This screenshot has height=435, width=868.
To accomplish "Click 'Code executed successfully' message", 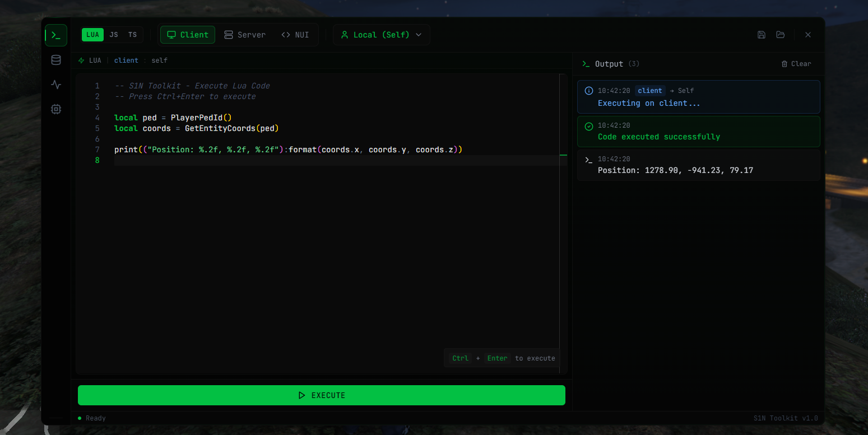I will point(659,137).
